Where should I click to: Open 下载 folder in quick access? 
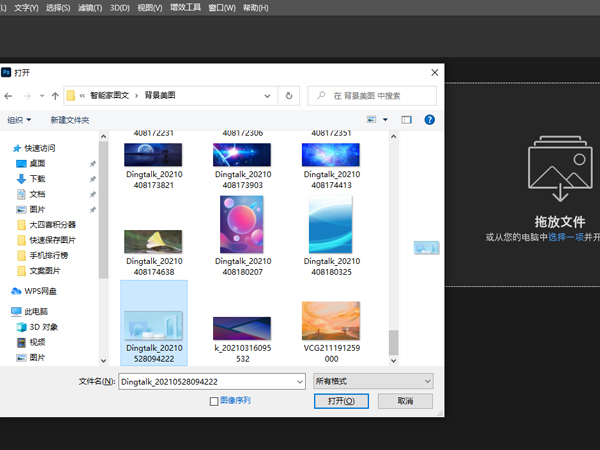coord(37,178)
